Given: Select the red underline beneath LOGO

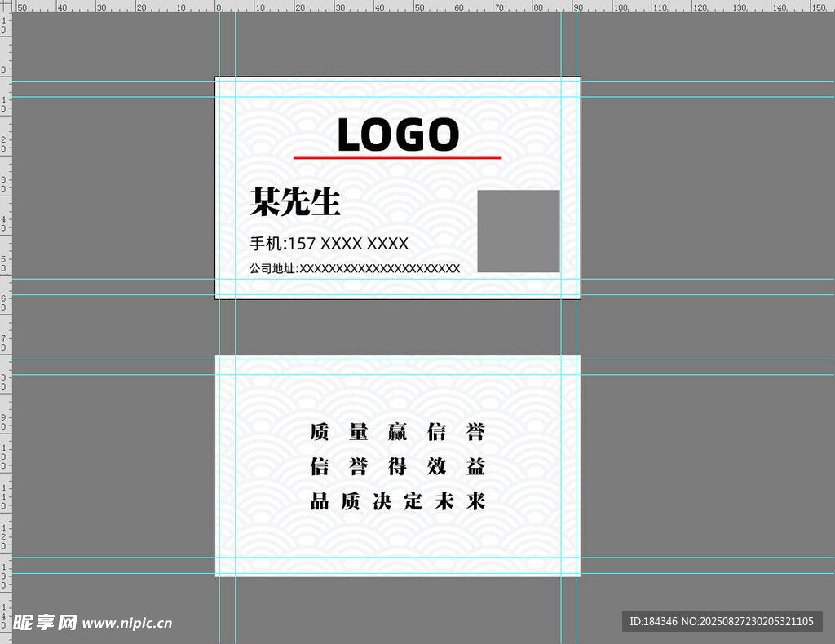Looking at the screenshot, I should click(397, 157).
